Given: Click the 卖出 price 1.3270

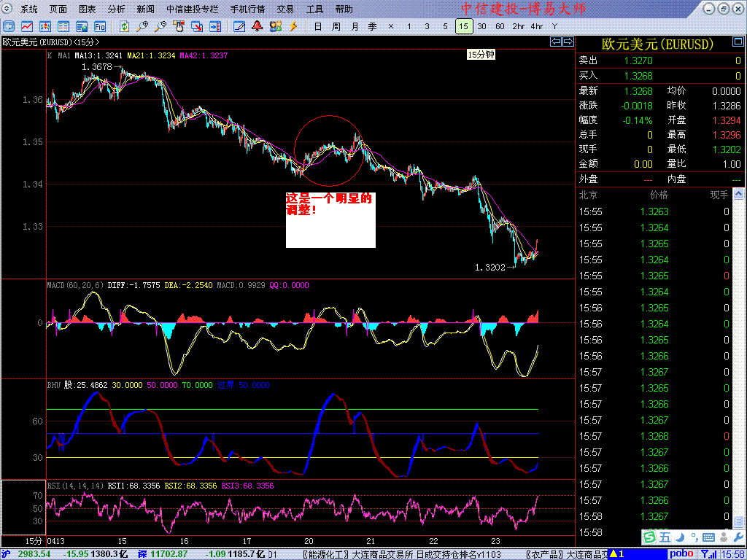Looking at the screenshot, I should [x=638, y=61].
